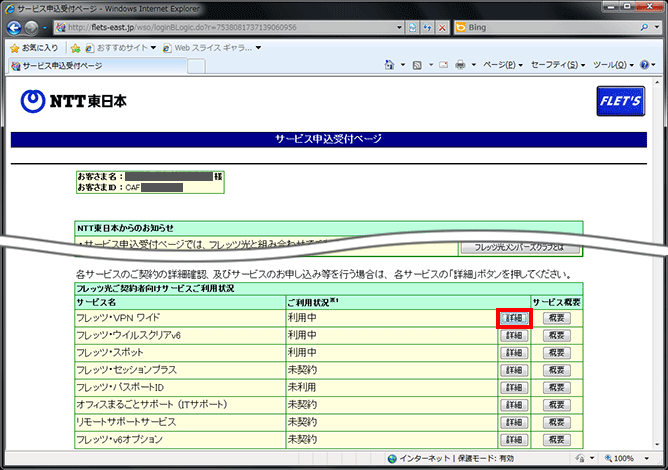Expand the Print dropdown arrow
Image resolution: width=668 pixels, height=470 pixels.
(473, 65)
